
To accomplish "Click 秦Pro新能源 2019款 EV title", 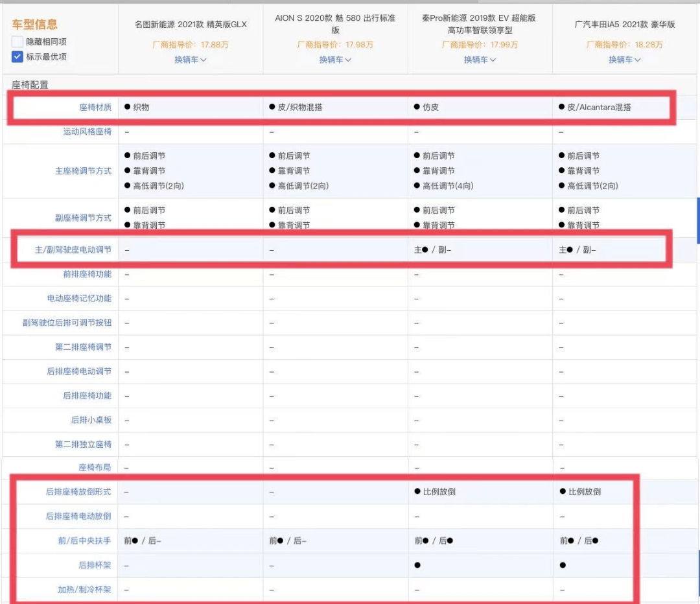I will click(x=480, y=24).
